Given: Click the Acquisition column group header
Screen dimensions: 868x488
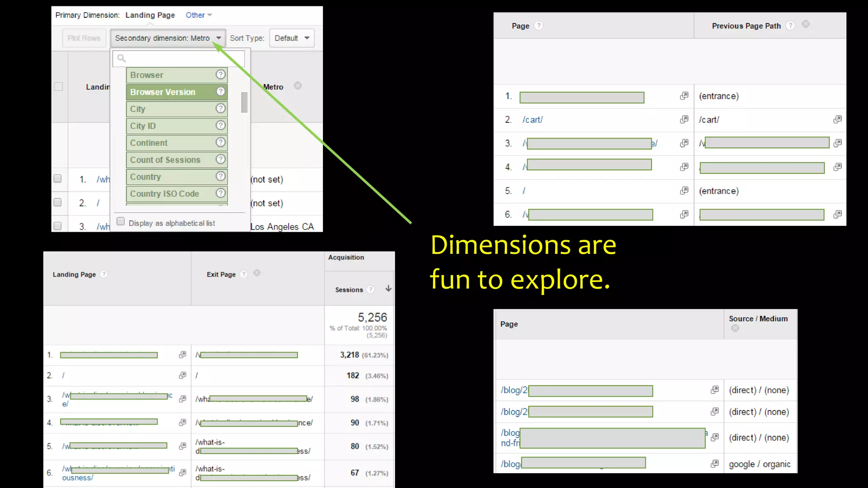Looking at the screenshot, I should (x=346, y=257).
